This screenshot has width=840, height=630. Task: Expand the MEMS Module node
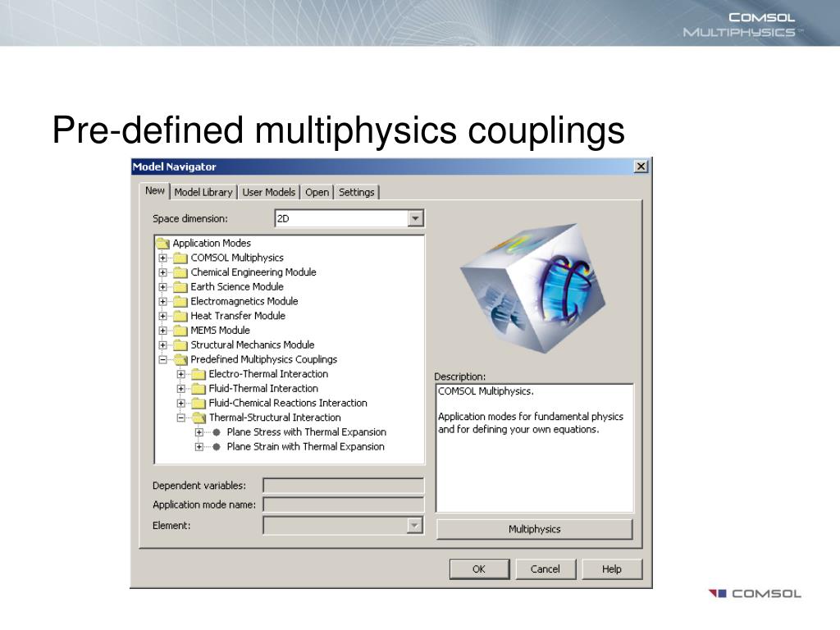(163, 331)
